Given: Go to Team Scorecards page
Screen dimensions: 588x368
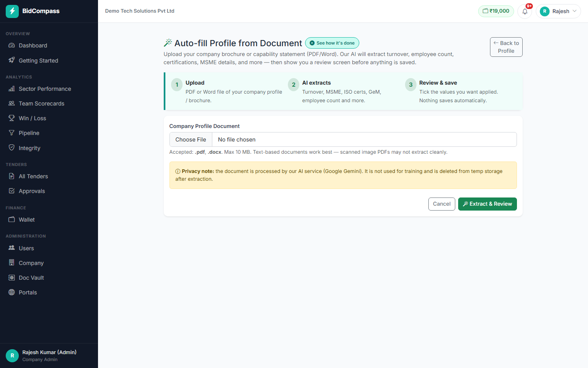Looking at the screenshot, I should click(49, 103).
